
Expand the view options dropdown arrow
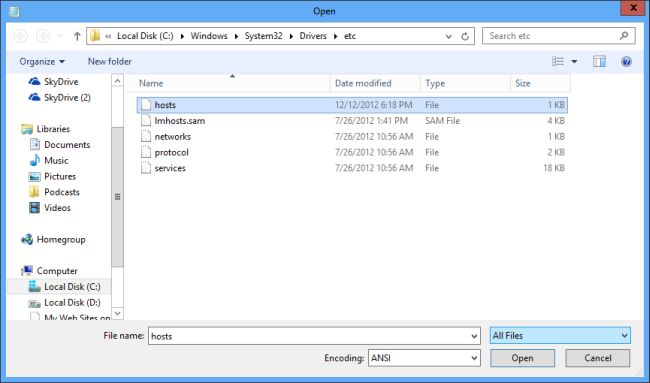[574, 61]
